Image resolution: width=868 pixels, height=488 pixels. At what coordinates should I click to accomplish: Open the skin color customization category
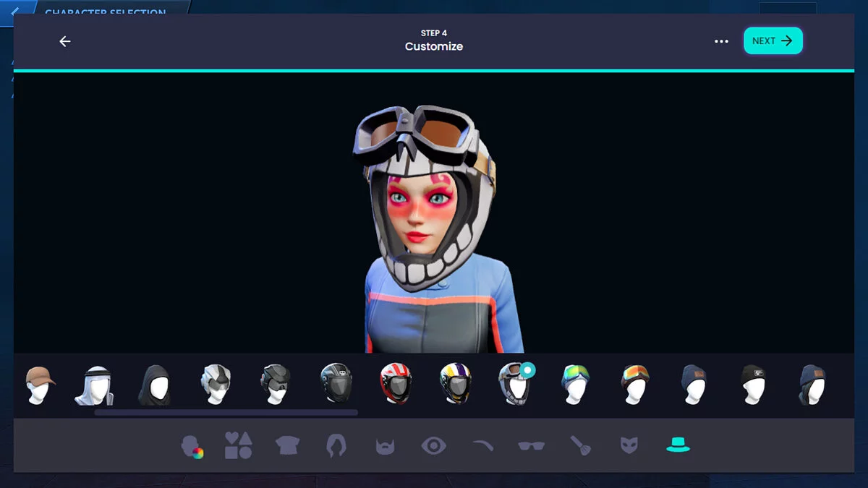coord(192,445)
